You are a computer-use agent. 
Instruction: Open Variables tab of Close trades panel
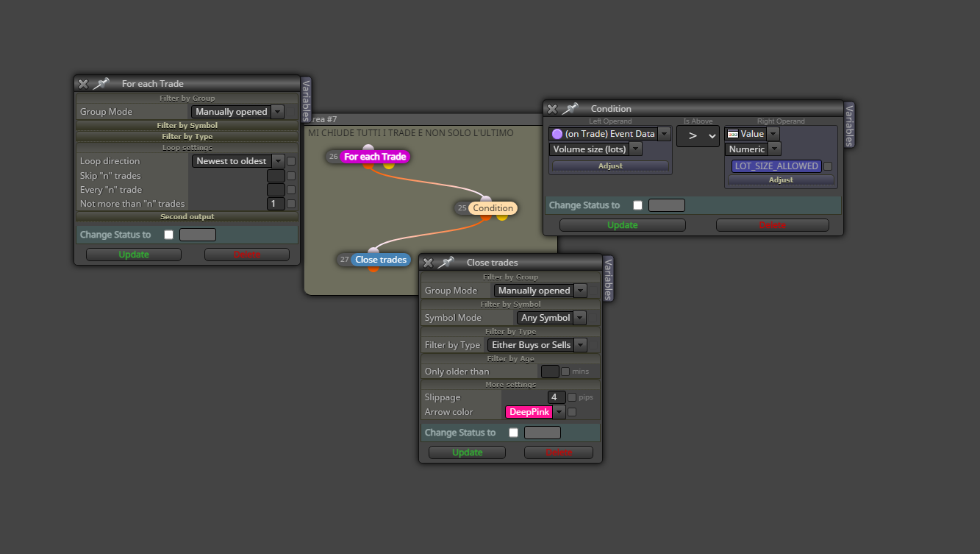(607, 279)
